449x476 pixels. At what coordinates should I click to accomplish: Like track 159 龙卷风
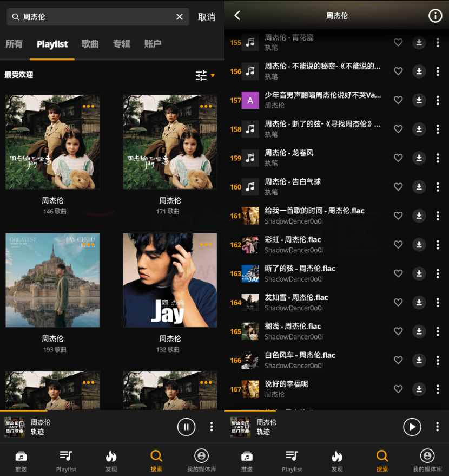398,158
